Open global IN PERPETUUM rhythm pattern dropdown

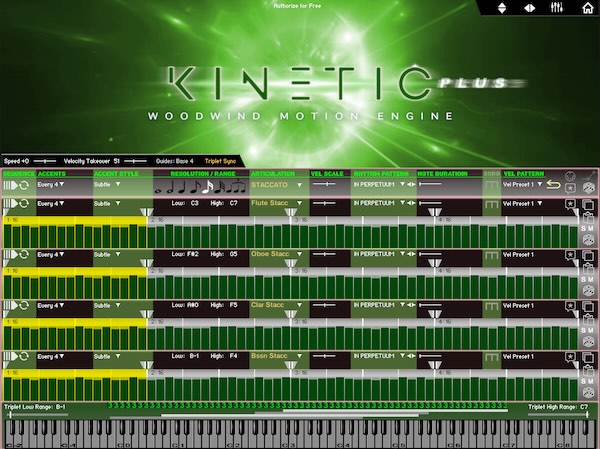[x=379, y=184]
